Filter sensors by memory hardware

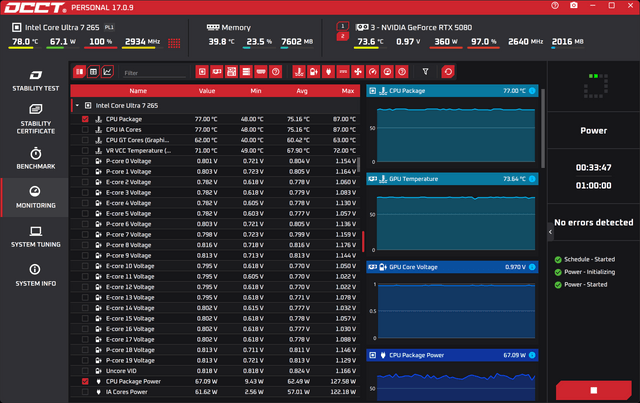pyautogui.click(x=261, y=72)
